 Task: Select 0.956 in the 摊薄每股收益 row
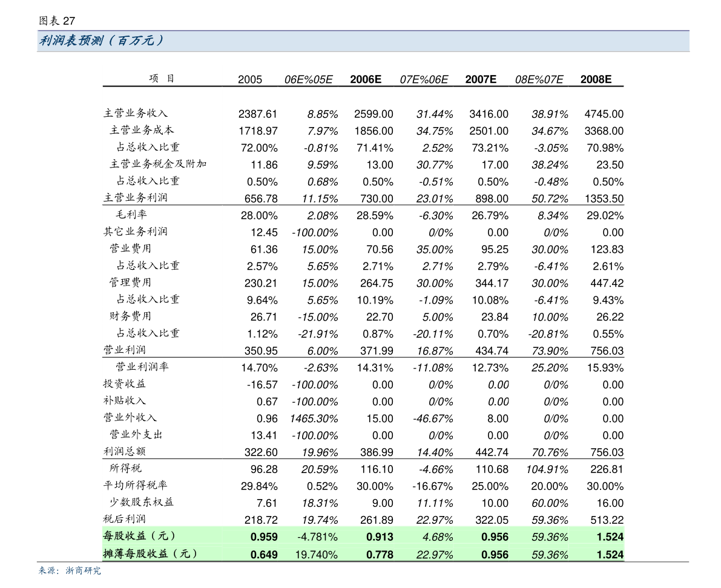[495, 555]
